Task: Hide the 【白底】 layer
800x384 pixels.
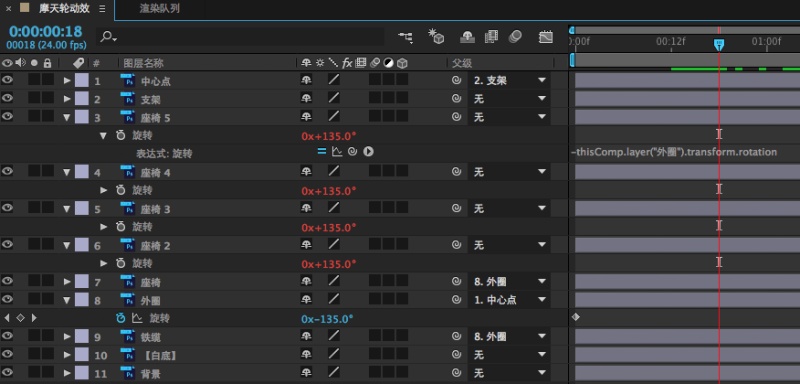Action: [x=7, y=354]
